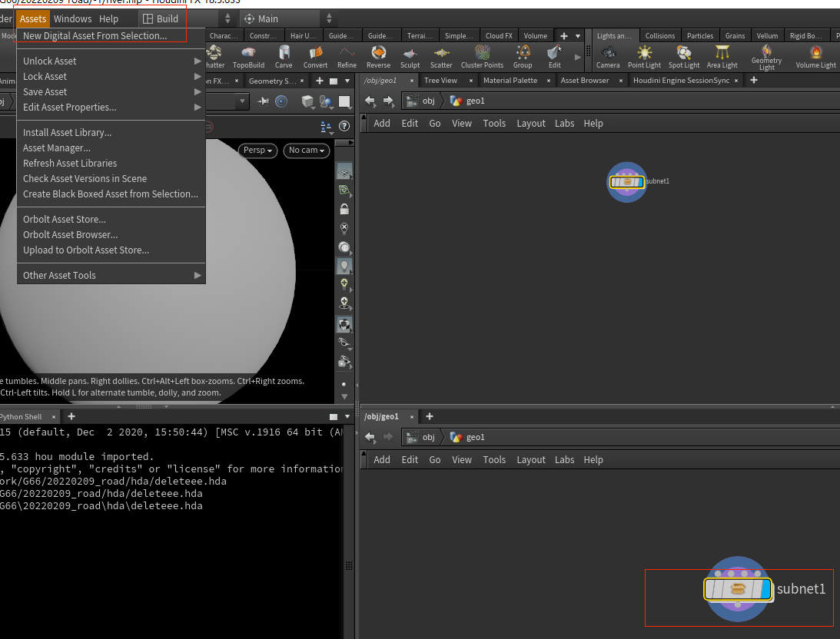
Task: Toggle the viewport lock icon
Action: coord(344,209)
